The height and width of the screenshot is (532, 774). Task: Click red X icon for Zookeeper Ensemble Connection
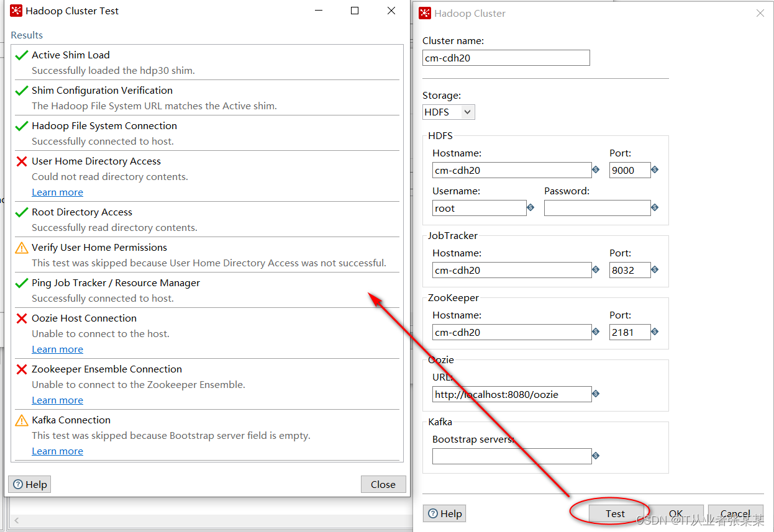click(22, 369)
